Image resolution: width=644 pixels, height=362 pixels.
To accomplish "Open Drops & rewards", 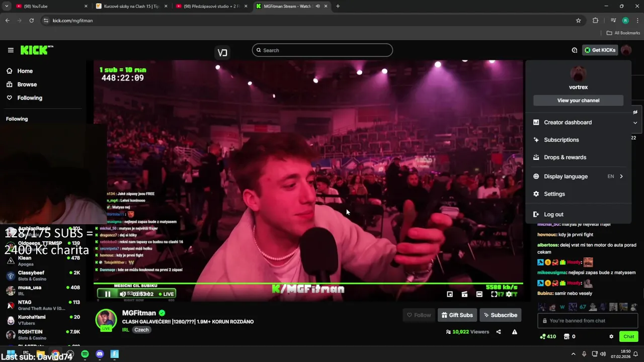I will (578, 157).
